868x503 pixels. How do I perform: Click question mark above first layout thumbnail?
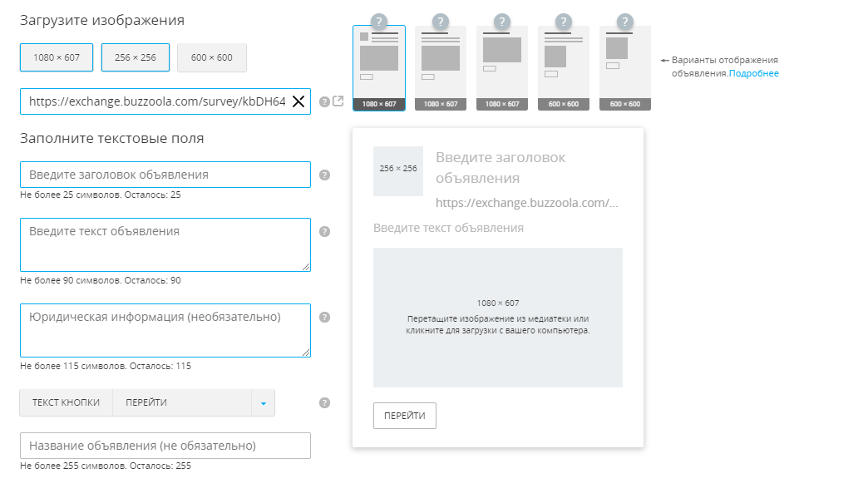[x=379, y=22]
